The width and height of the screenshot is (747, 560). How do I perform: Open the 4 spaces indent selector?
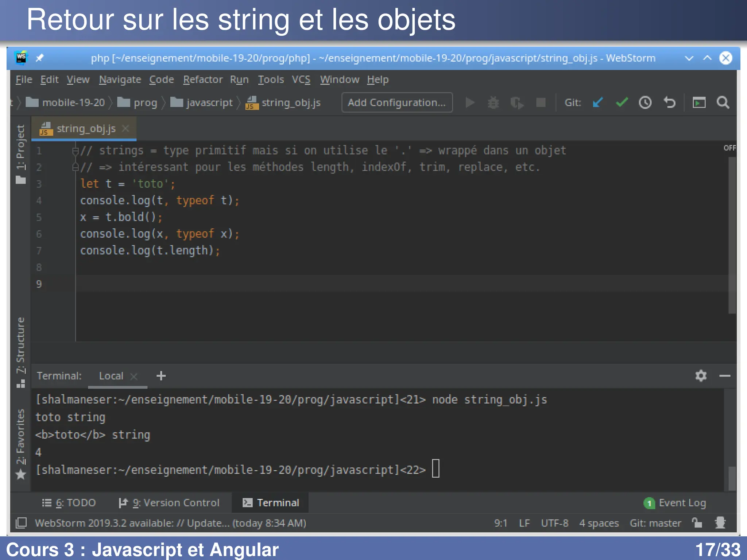pyautogui.click(x=599, y=523)
